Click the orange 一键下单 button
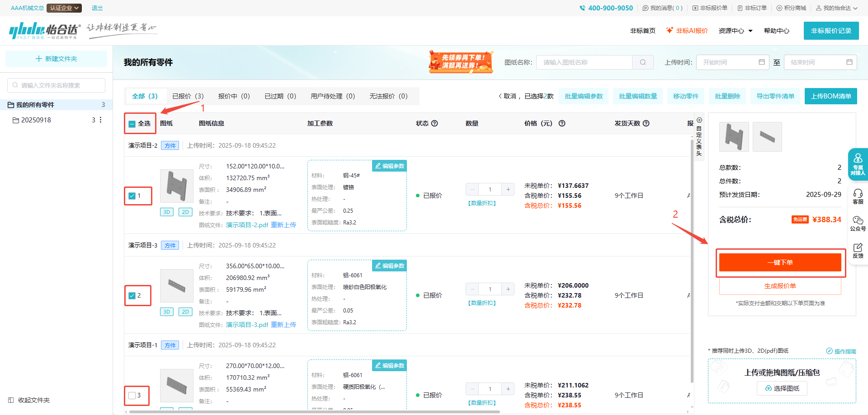The height and width of the screenshot is (415, 868). pyautogui.click(x=780, y=262)
